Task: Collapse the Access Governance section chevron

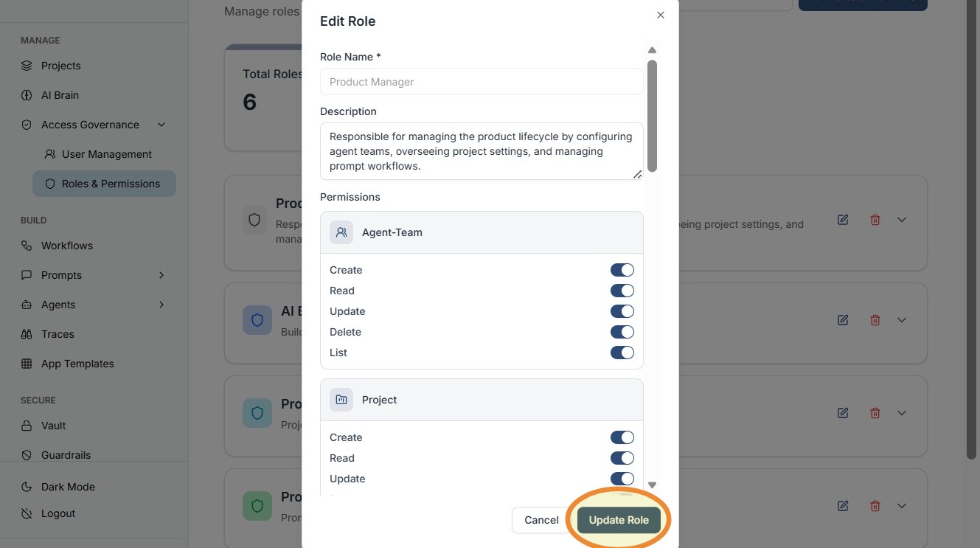Action: click(x=161, y=125)
